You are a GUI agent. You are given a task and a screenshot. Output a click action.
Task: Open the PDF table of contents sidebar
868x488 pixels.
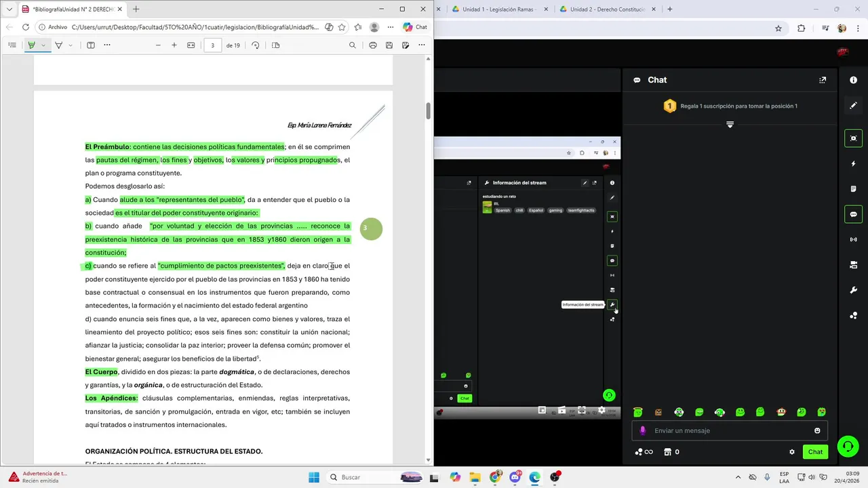coord(12,45)
